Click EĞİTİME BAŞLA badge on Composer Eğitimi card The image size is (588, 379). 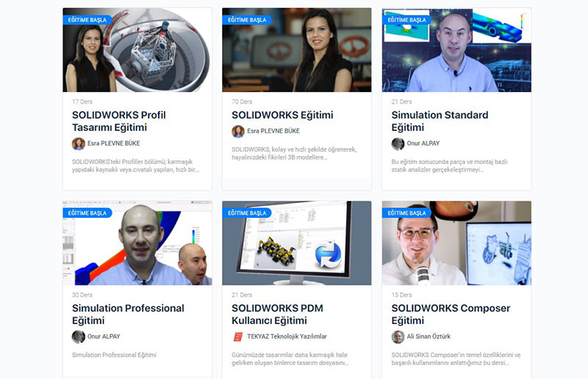[x=407, y=213]
